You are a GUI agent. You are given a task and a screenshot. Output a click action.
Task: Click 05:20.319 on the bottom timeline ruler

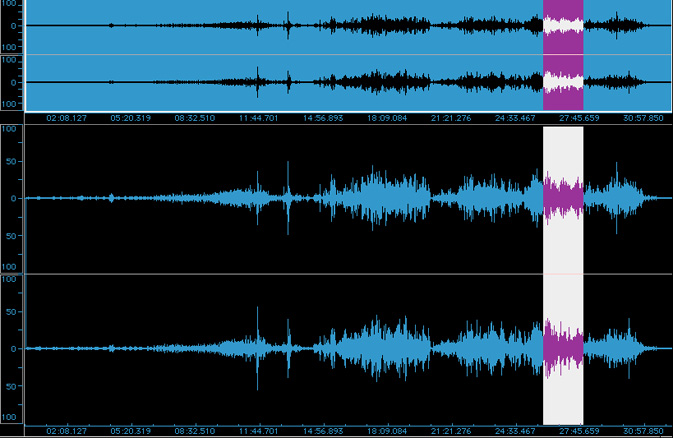coord(131,431)
